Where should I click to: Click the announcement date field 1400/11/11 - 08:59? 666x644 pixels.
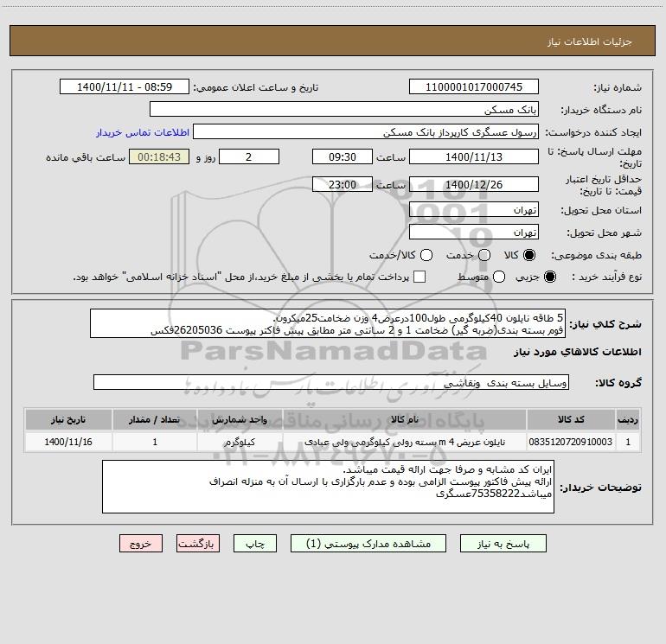pos(125,87)
